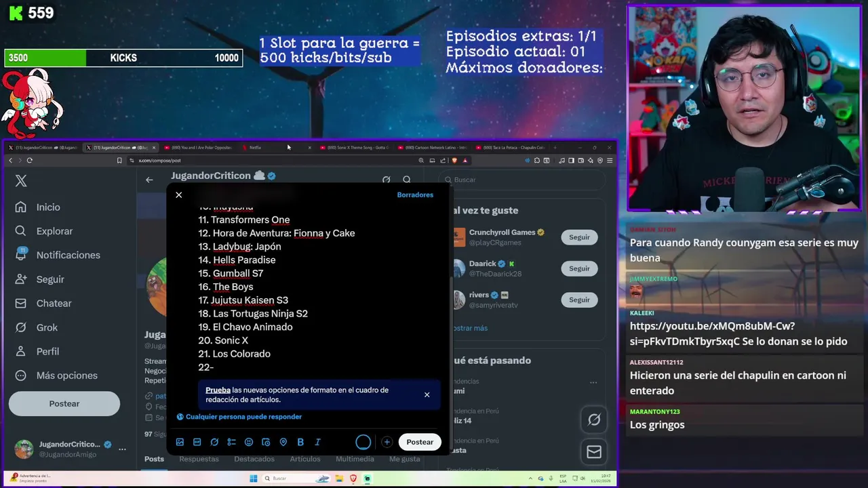The width and height of the screenshot is (868, 488).
Task: Switch to the Destacados tab
Action: click(254, 459)
